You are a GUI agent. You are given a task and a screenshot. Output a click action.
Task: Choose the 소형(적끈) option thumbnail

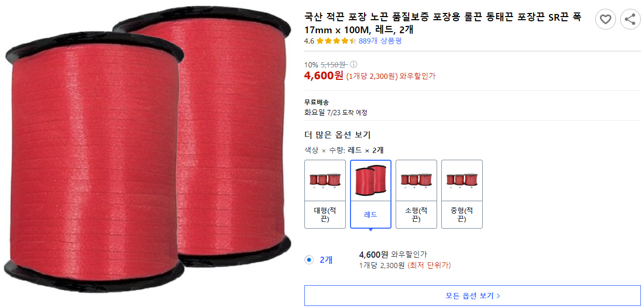(x=416, y=194)
